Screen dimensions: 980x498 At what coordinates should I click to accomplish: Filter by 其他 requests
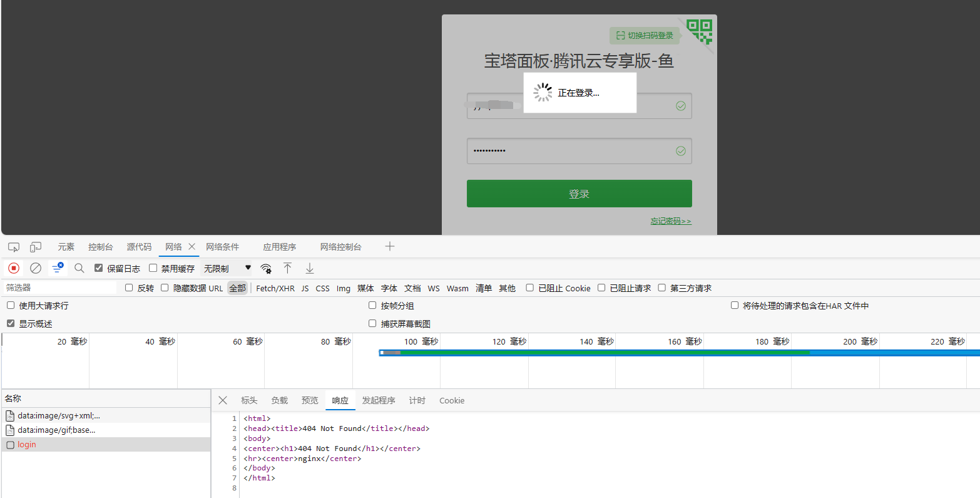507,288
